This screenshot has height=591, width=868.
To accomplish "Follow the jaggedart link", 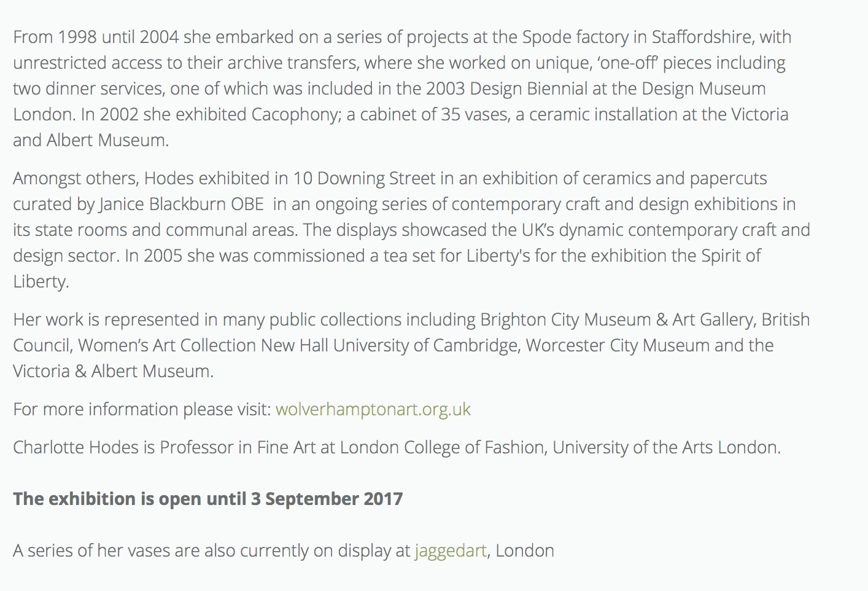I will pyautogui.click(x=451, y=551).
